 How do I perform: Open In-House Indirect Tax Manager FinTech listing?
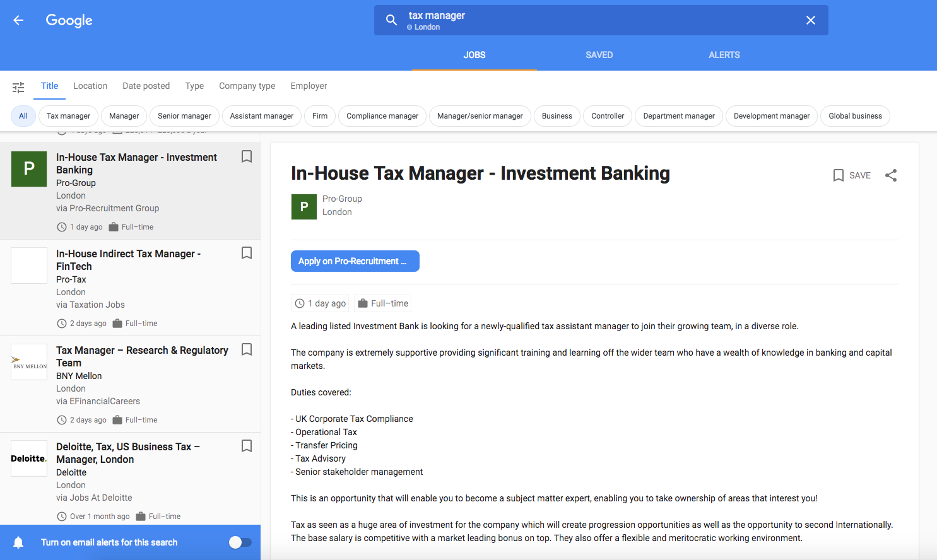point(130,288)
